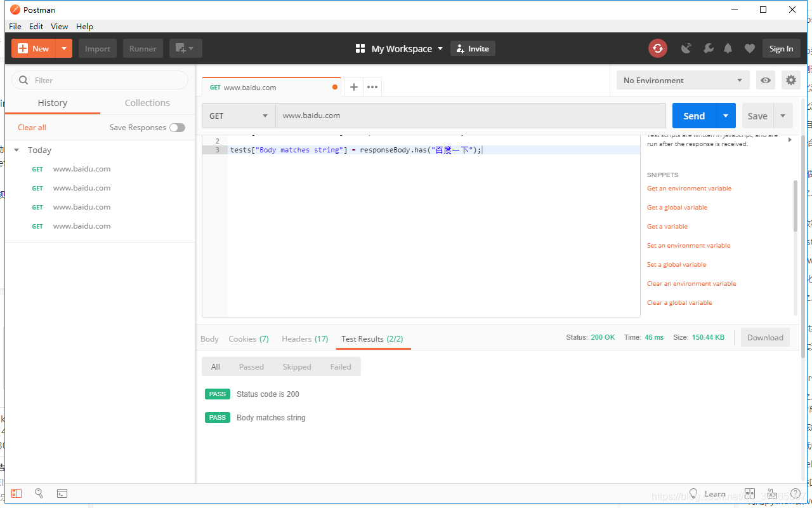Open the Cookies (7) tab
Screen dimensions: 812x508
[x=249, y=338]
